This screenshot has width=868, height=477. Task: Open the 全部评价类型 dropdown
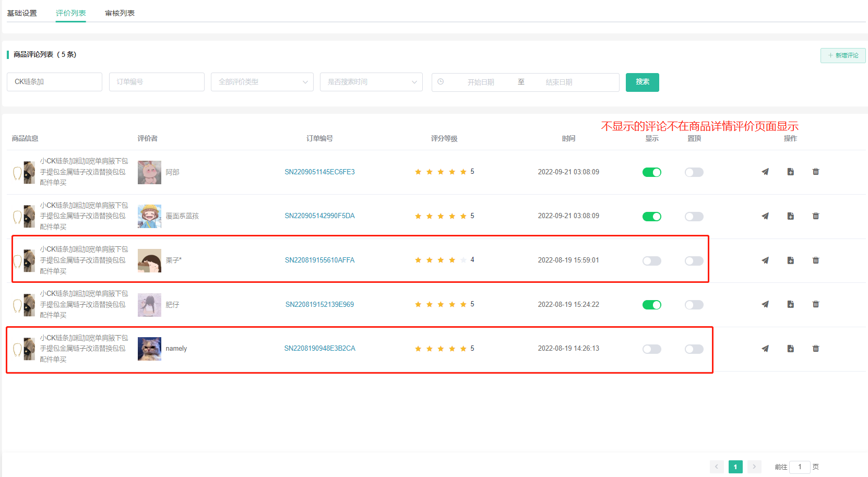[262, 82]
